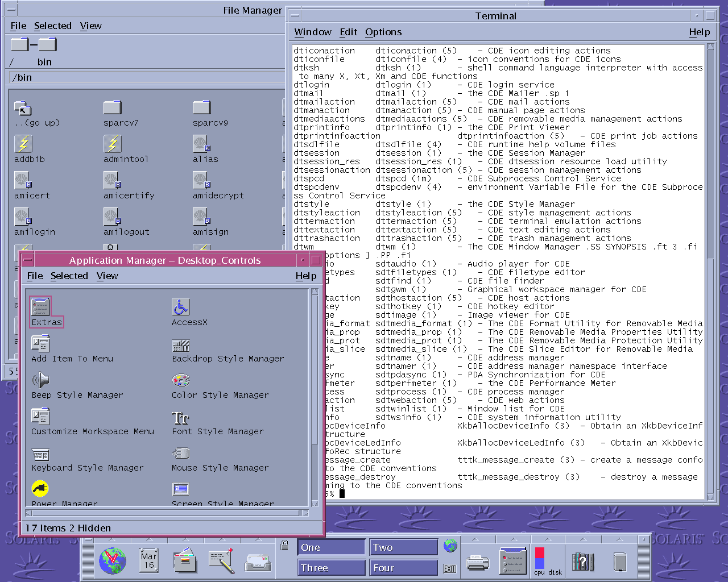
Task: Open the AccessX icon in Application Manager
Action: (x=181, y=307)
